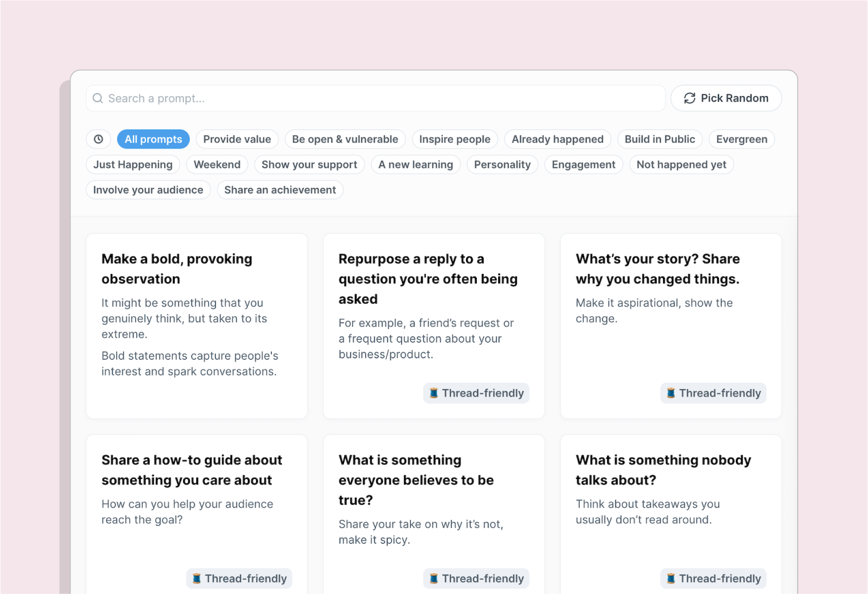Toggle the Weekend filter

click(x=216, y=164)
